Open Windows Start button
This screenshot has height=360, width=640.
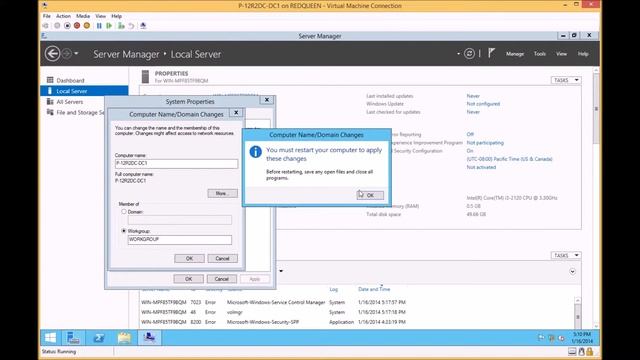pos(51,338)
